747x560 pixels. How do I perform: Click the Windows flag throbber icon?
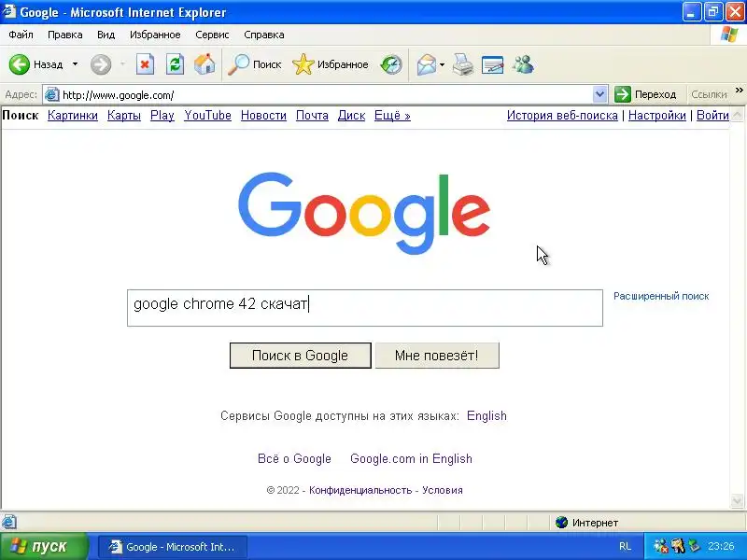click(728, 35)
